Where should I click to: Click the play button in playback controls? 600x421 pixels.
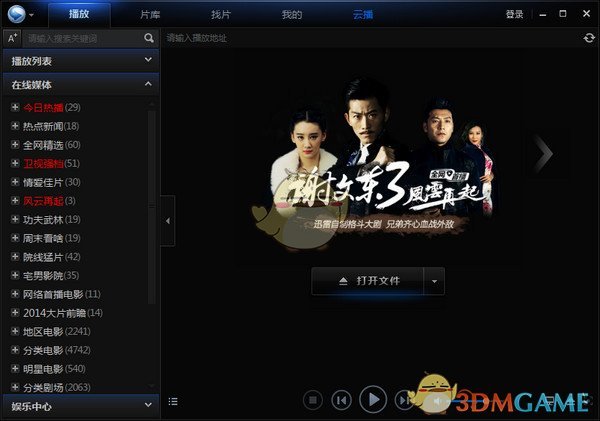coord(372,400)
